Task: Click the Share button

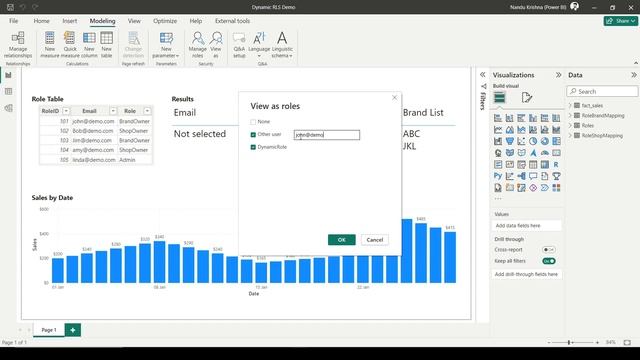Action: click(620, 21)
